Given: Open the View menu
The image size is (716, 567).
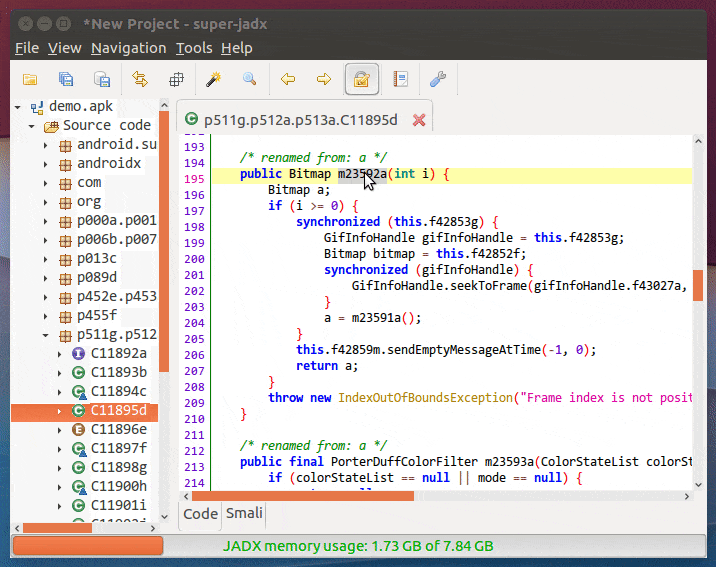Looking at the screenshot, I should coord(65,48).
